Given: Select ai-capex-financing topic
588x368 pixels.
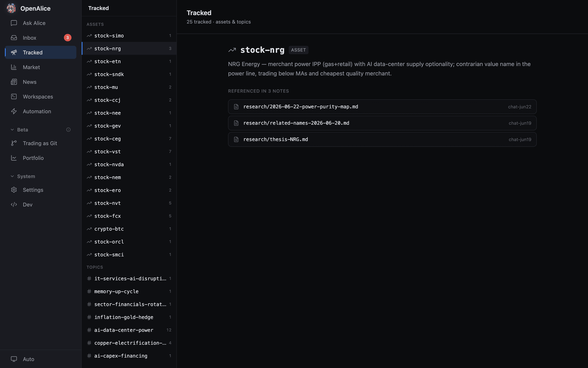Looking at the screenshot, I should tap(129, 356).
